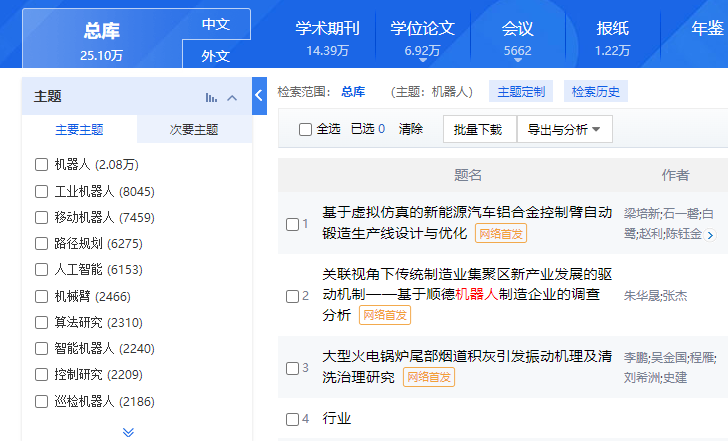Click the 主题定制 button
Viewport: 728px width, 441px height.
521,91
